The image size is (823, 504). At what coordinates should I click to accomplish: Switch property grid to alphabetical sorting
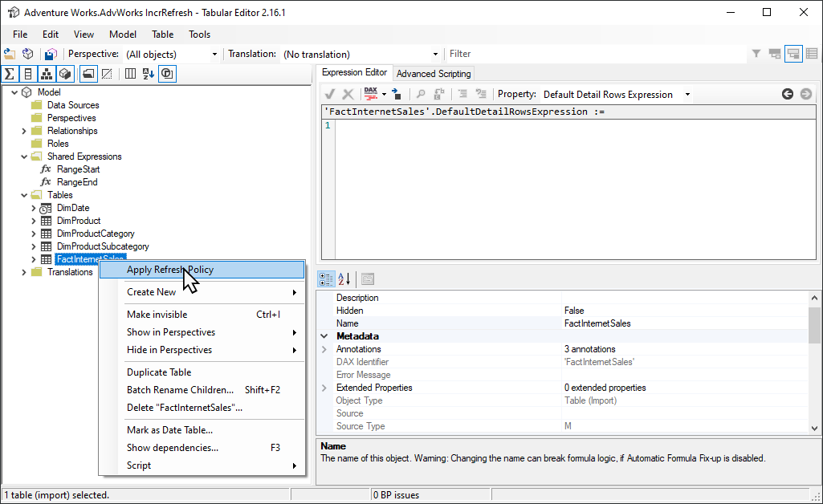(x=343, y=278)
